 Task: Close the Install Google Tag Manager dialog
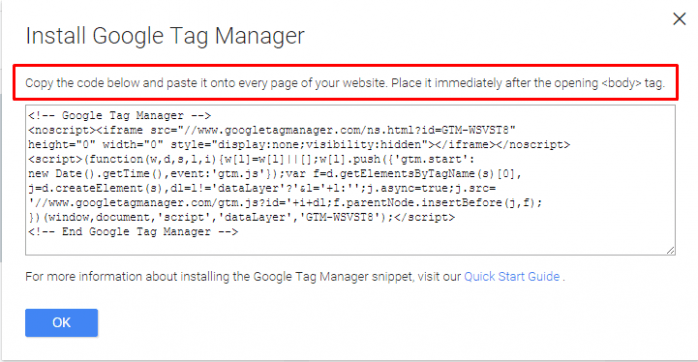point(679,19)
